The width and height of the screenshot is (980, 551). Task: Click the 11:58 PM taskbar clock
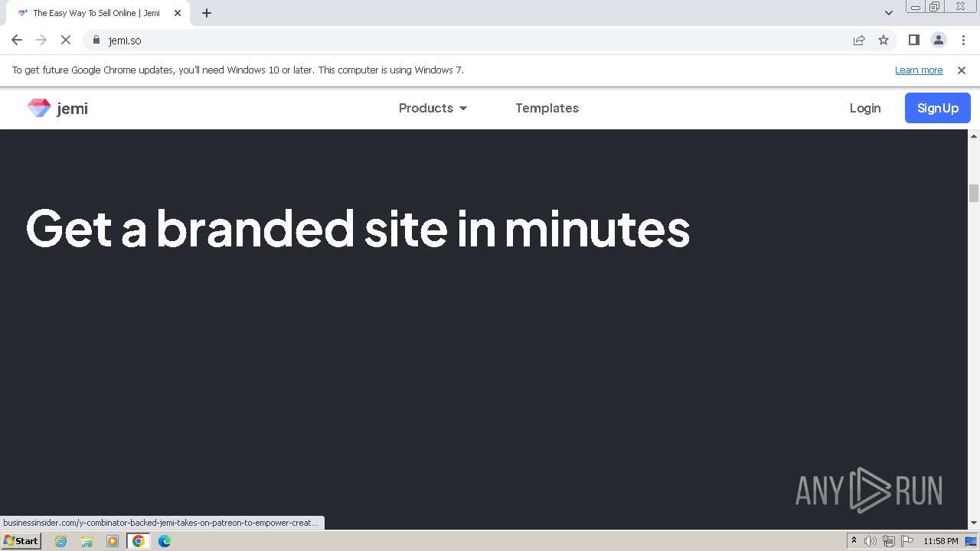941,541
